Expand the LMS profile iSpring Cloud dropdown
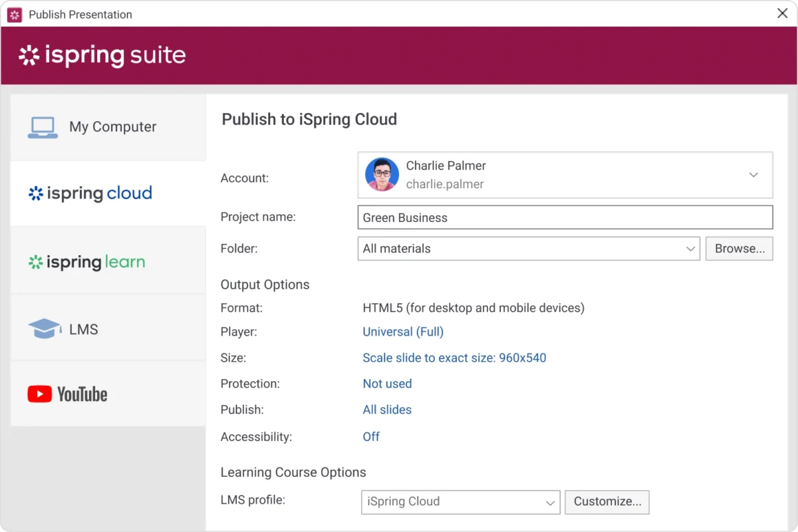Image resolution: width=798 pixels, height=532 pixels. tap(461, 502)
